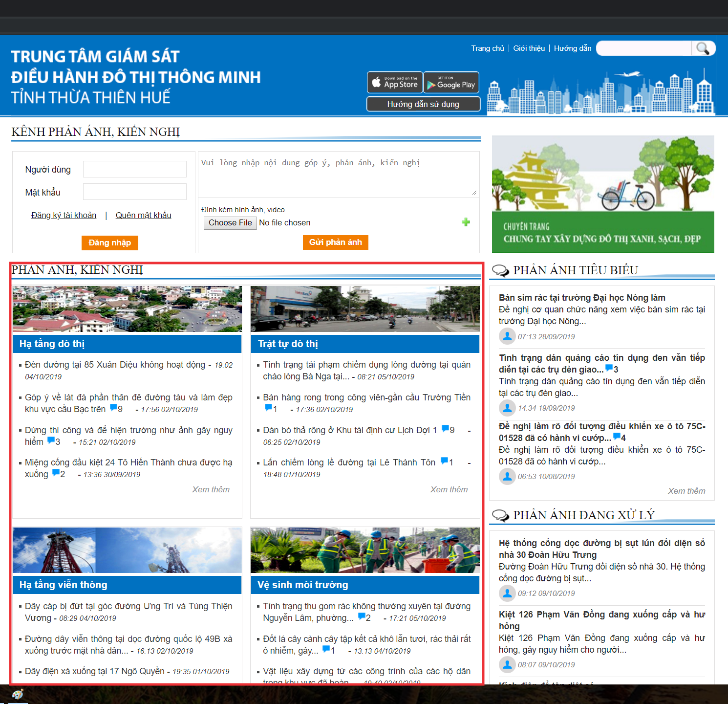Screen dimensions: 728x704
Task: Open the Google Play download badge
Action: 451,82
